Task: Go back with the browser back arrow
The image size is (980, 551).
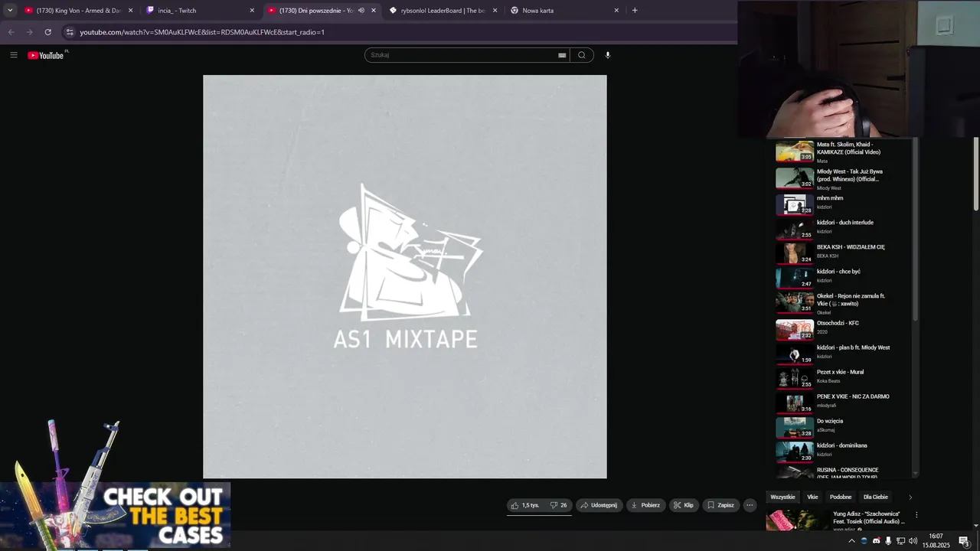Action: 11,32
